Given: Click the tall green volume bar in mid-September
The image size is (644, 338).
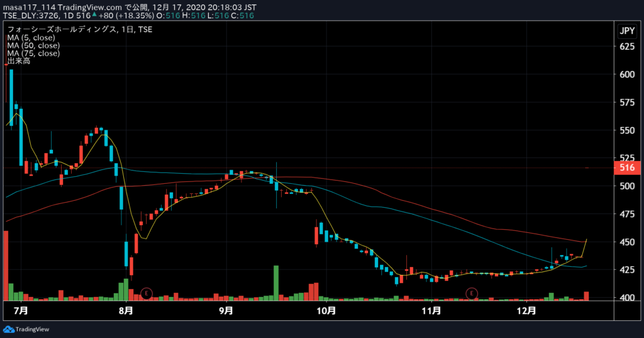Looking at the screenshot, I should 276,283.
